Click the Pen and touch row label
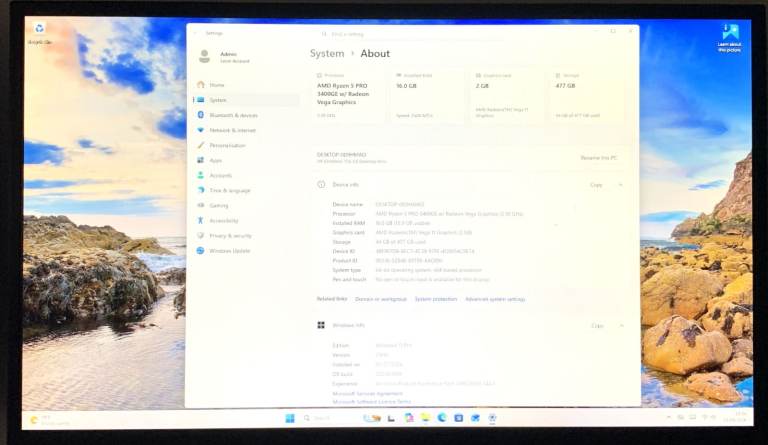 (349, 280)
